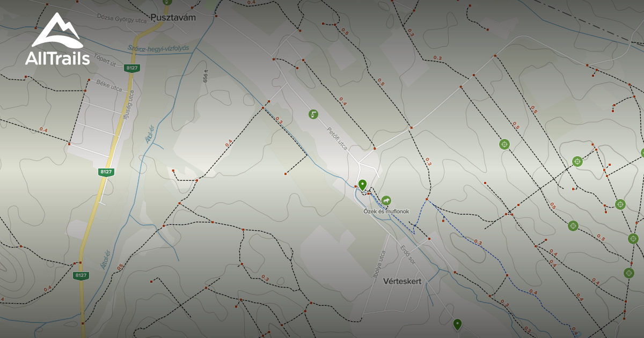Click the Vérteskert place label
This screenshot has width=644, height=338.
click(402, 281)
